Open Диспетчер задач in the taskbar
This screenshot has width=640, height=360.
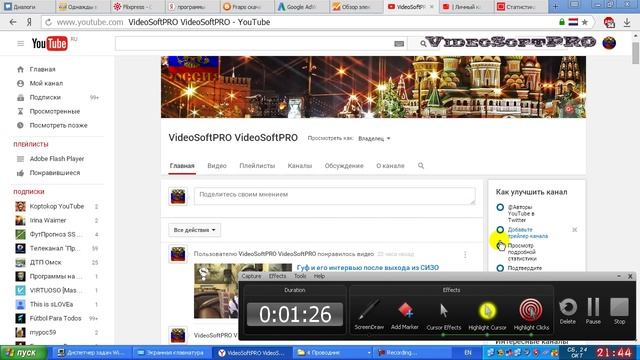pos(92,353)
